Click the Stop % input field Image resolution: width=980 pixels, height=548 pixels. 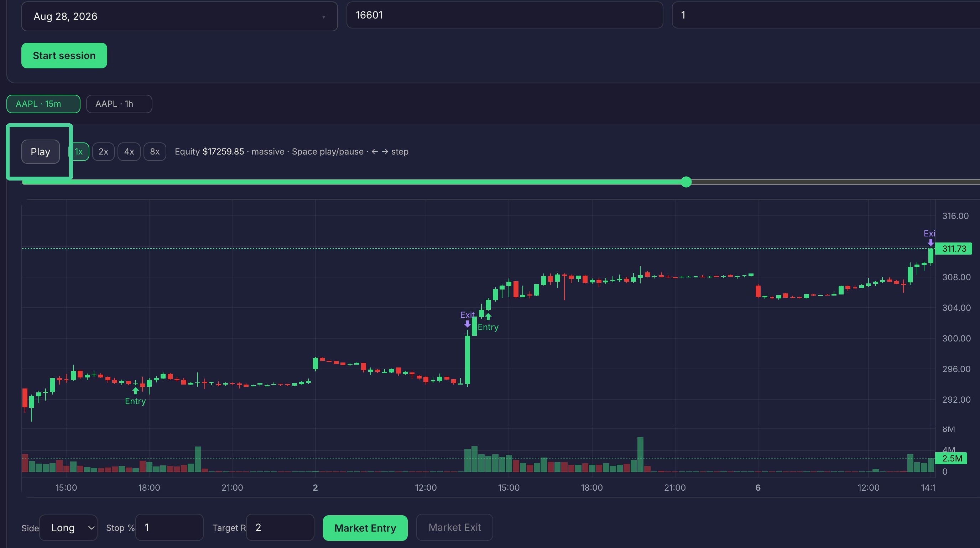[x=169, y=527]
